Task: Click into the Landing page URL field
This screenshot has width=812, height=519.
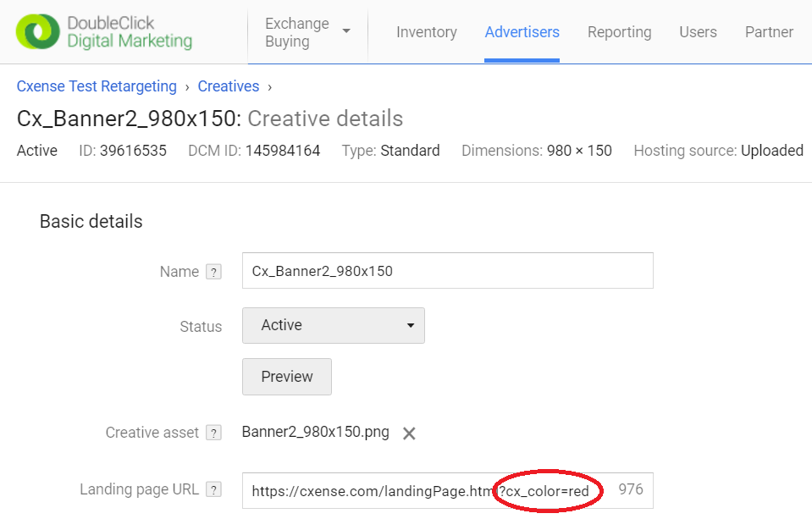Action: point(447,490)
